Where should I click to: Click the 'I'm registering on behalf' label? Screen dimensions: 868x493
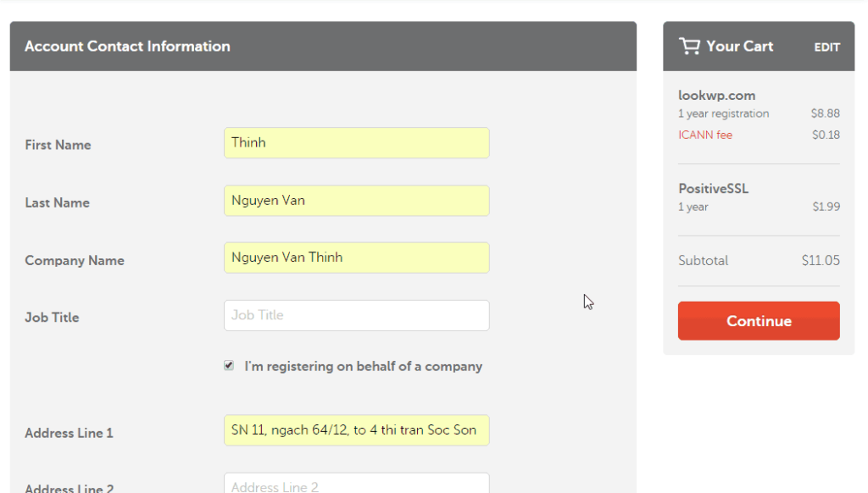coord(363,366)
